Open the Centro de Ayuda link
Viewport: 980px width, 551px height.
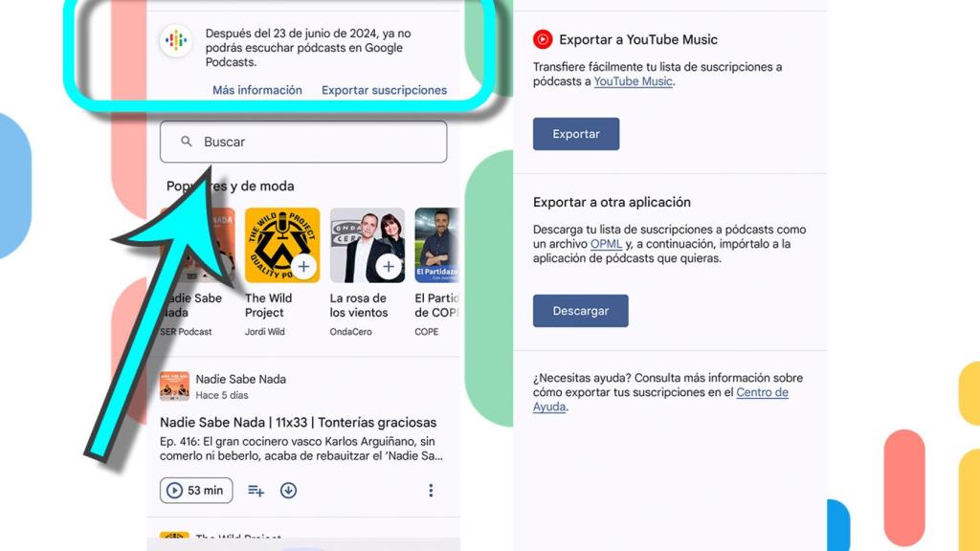[x=660, y=399]
